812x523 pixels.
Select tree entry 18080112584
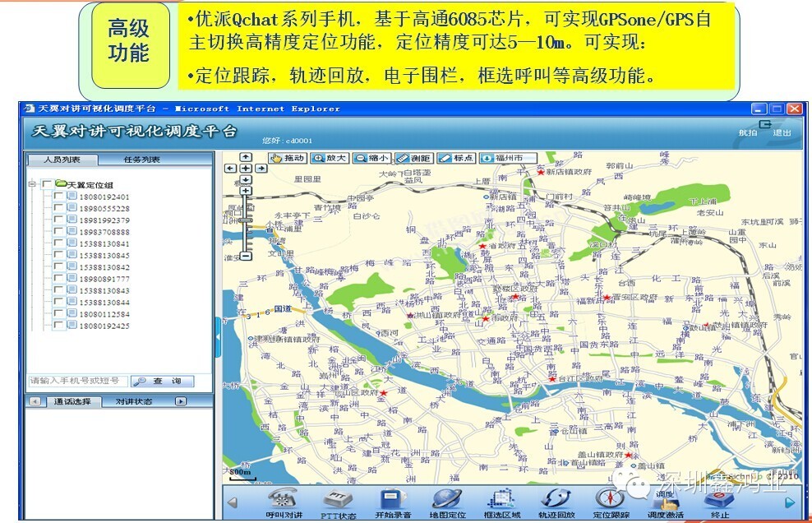coord(104,314)
